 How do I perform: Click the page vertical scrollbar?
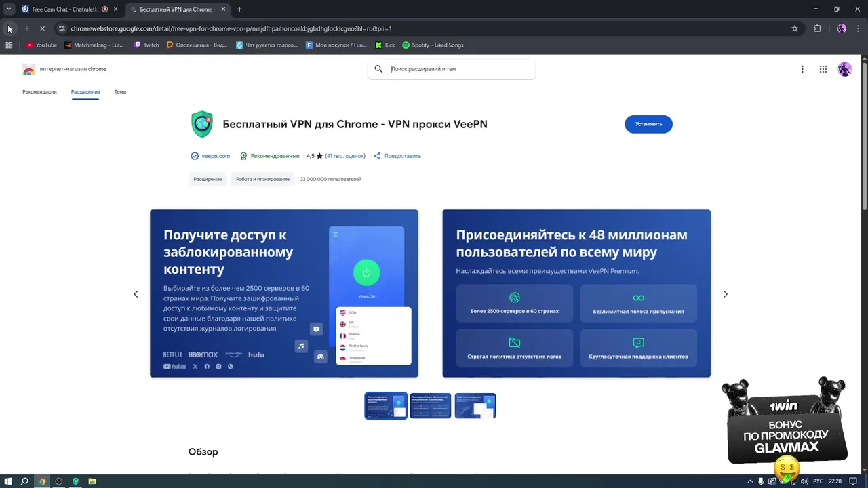865,136
